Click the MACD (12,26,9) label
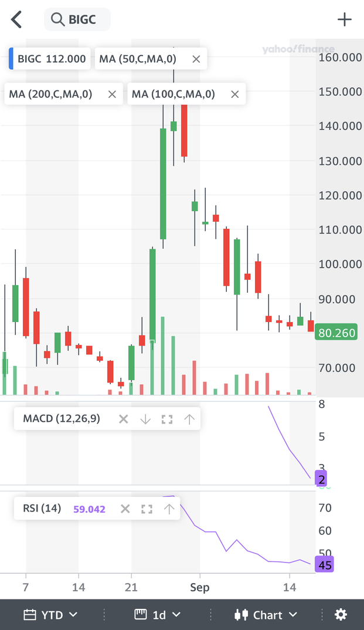364x630 pixels. pos(62,419)
